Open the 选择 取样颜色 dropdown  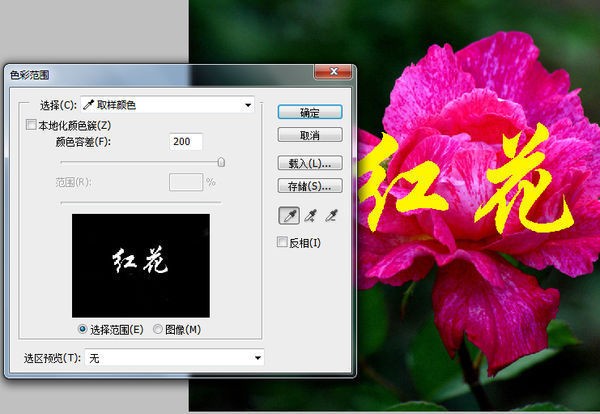167,103
